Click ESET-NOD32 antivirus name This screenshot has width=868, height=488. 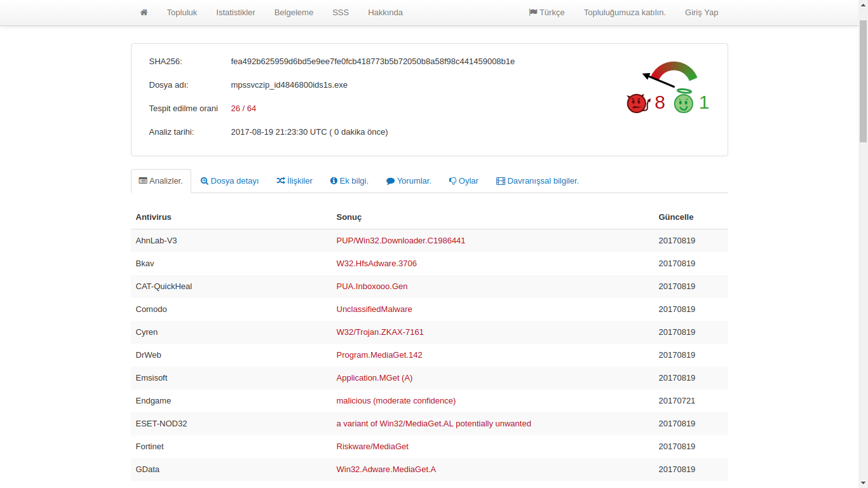161,424
